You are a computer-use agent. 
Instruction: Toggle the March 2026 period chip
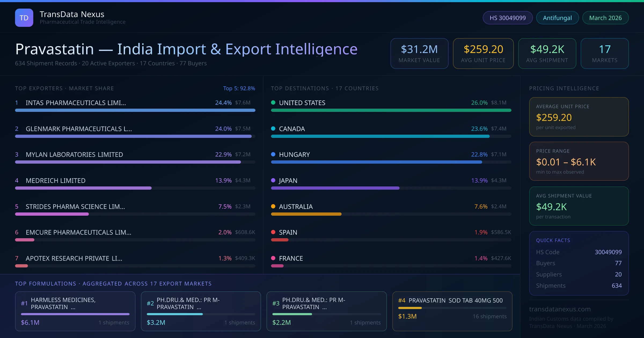605,17
